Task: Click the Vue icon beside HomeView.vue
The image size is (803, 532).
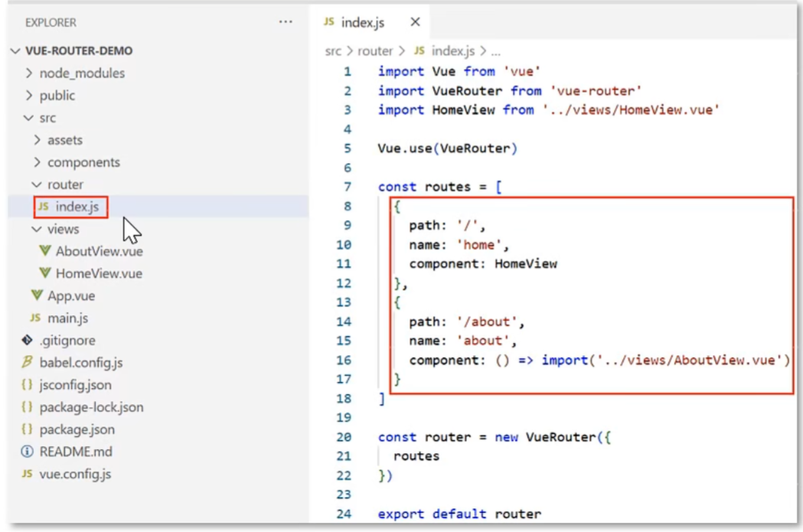Action: 45,273
